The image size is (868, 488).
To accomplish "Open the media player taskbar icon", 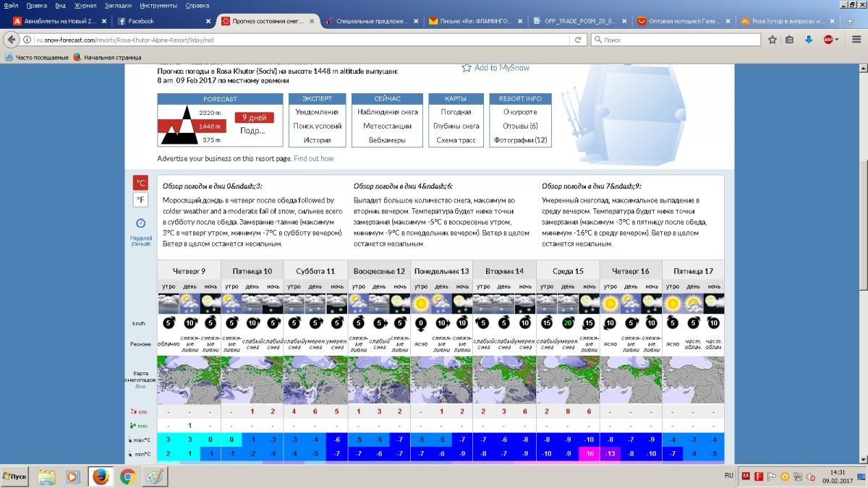I will click(72, 476).
